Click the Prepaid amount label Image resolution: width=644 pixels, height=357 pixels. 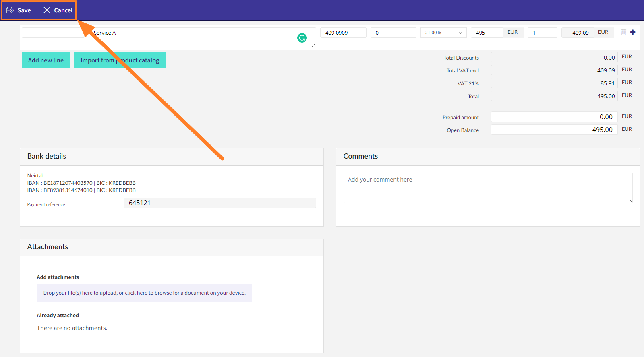(461, 117)
